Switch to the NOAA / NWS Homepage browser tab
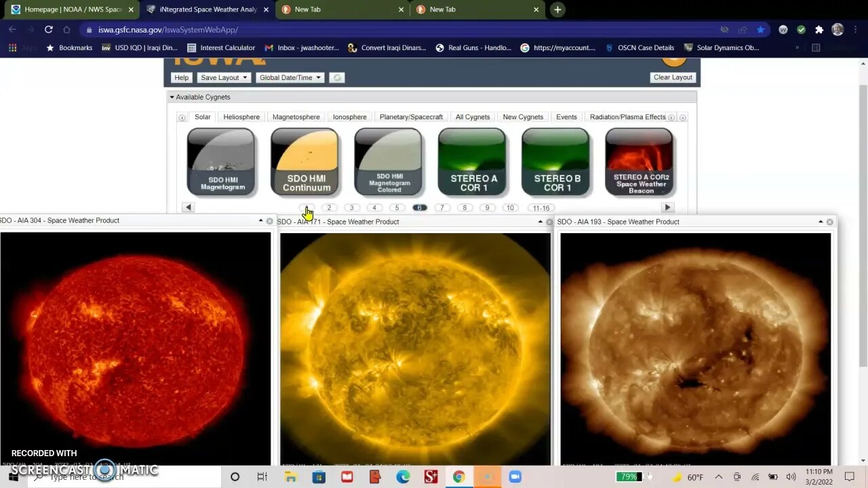This screenshot has height=488, width=868. point(73,9)
